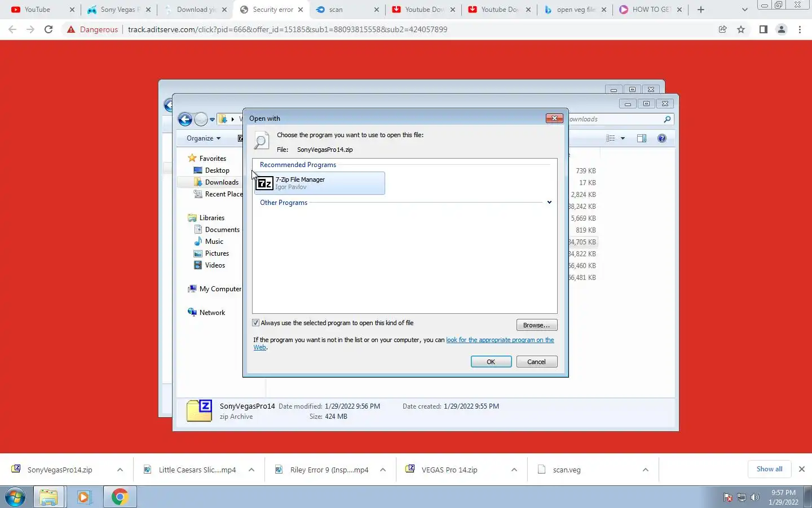Open Documents library

[x=222, y=230]
